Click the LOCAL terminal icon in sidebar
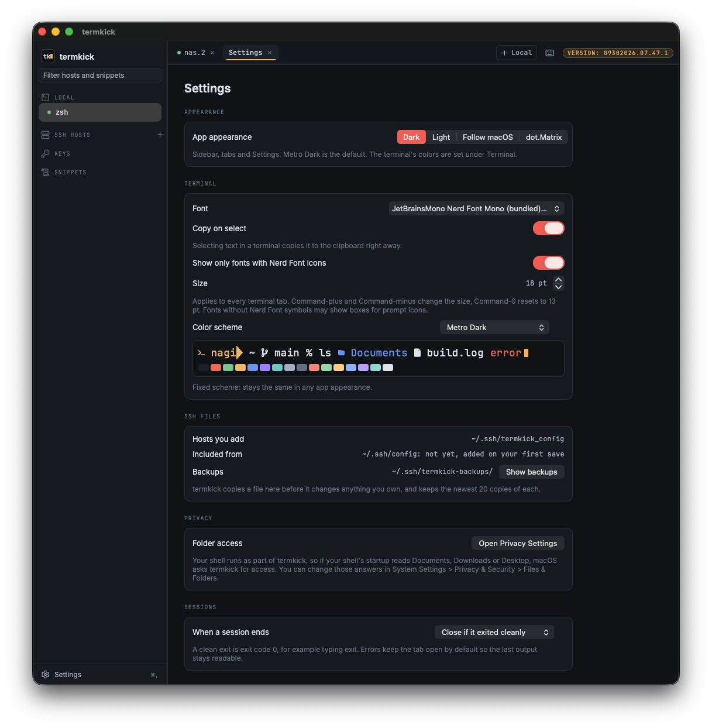 [45, 97]
